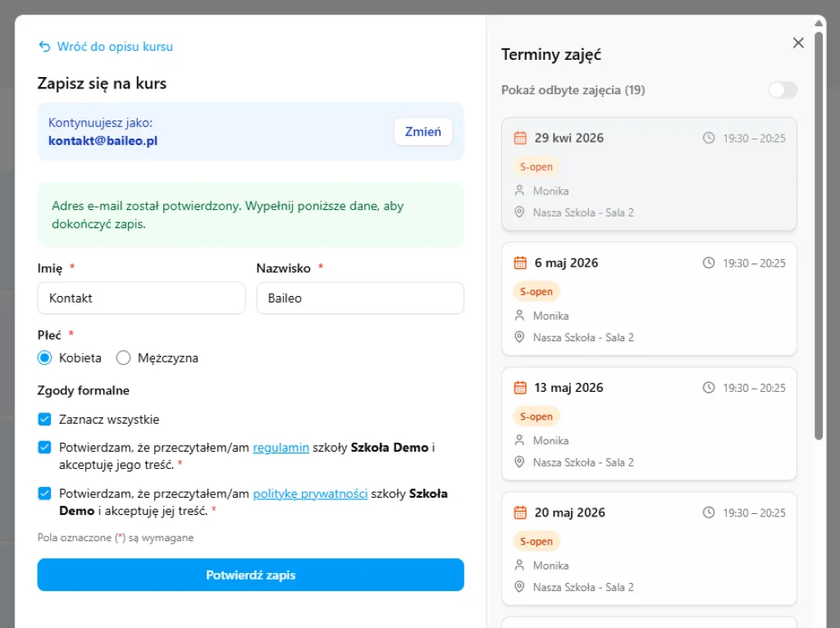Viewport: 840px width, 628px height.
Task: Click the Nazwisko input field
Action: point(360,298)
